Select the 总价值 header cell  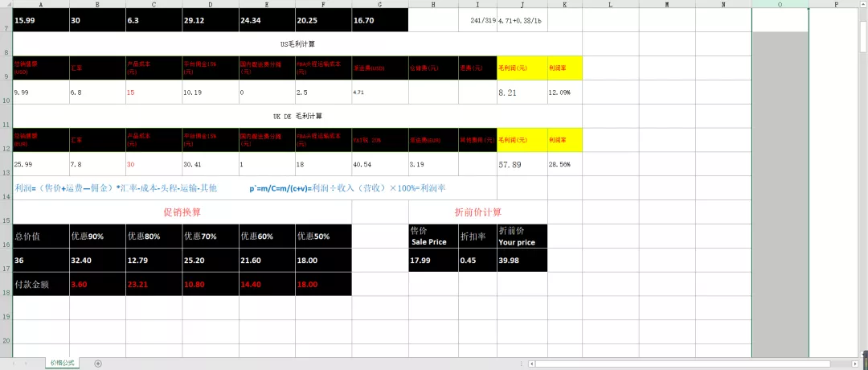point(41,236)
